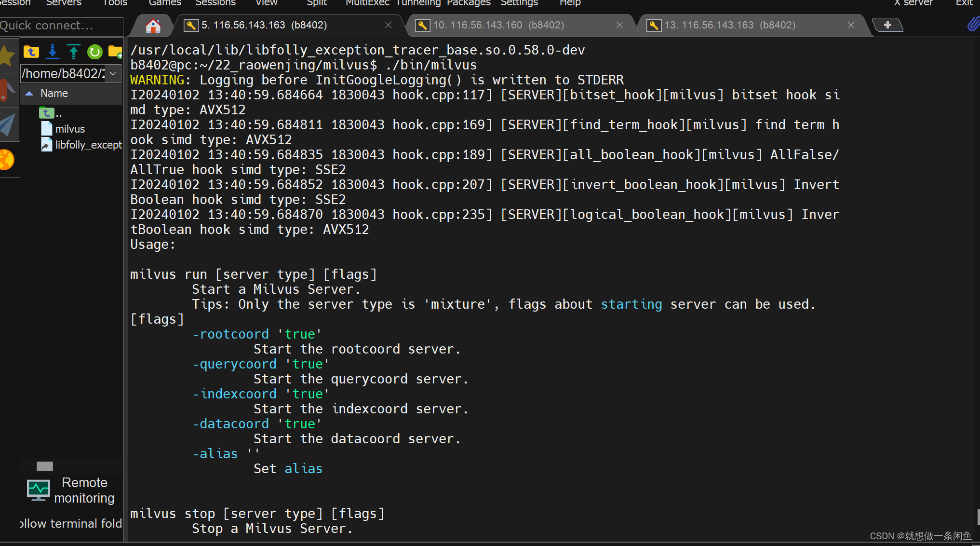Refresh the SFTP folder with green icon
980x546 pixels.
(94, 52)
